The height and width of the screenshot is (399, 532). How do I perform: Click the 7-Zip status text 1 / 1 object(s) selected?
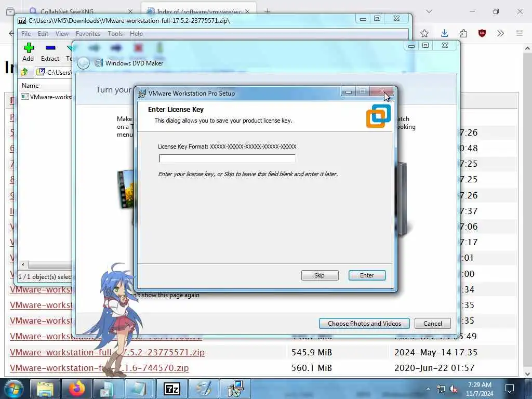click(x=46, y=276)
